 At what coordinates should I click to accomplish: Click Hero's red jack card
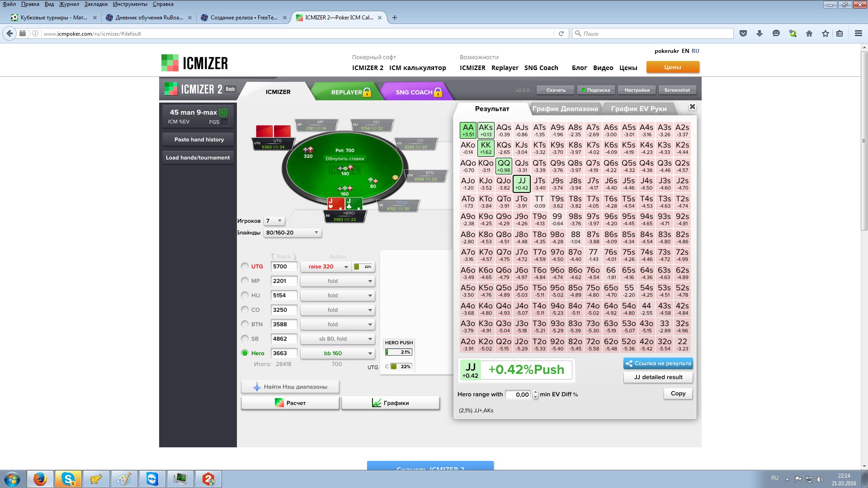coord(336,203)
